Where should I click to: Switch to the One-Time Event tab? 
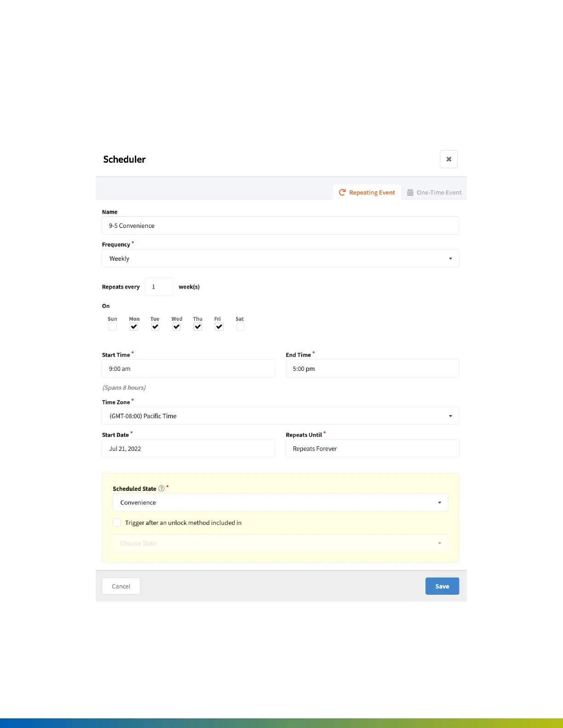point(434,193)
